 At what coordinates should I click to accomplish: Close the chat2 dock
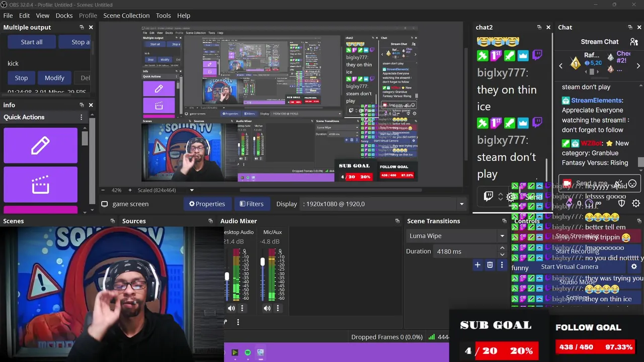(x=548, y=27)
